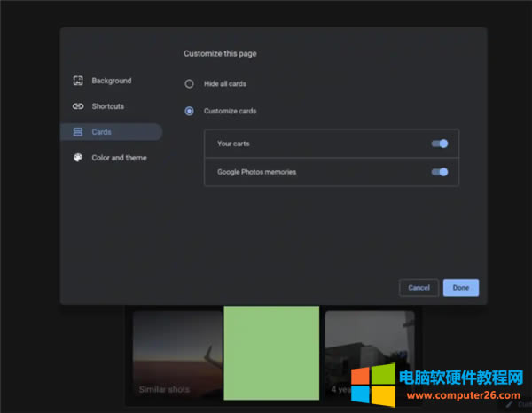
Task: Click the Background picture icon in sidebar
Action: point(78,81)
